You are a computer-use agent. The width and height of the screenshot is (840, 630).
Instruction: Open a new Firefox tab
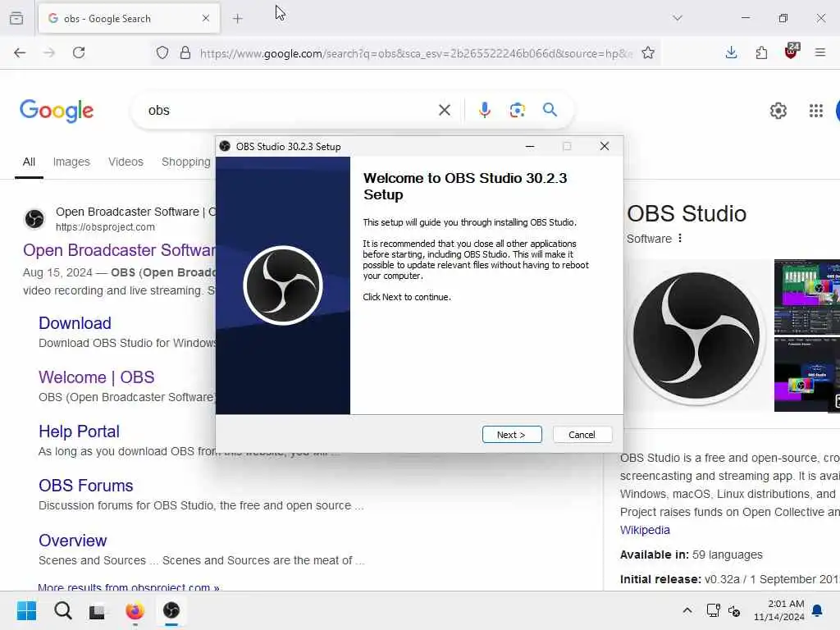(x=238, y=19)
